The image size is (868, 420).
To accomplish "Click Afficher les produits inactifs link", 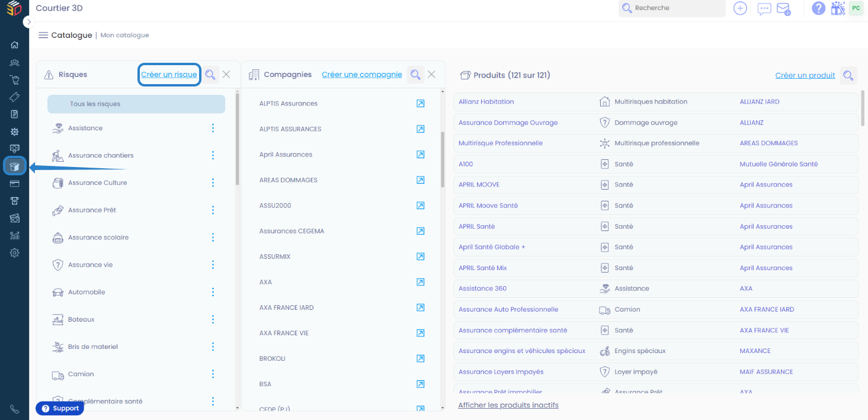I will (x=508, y=405).
